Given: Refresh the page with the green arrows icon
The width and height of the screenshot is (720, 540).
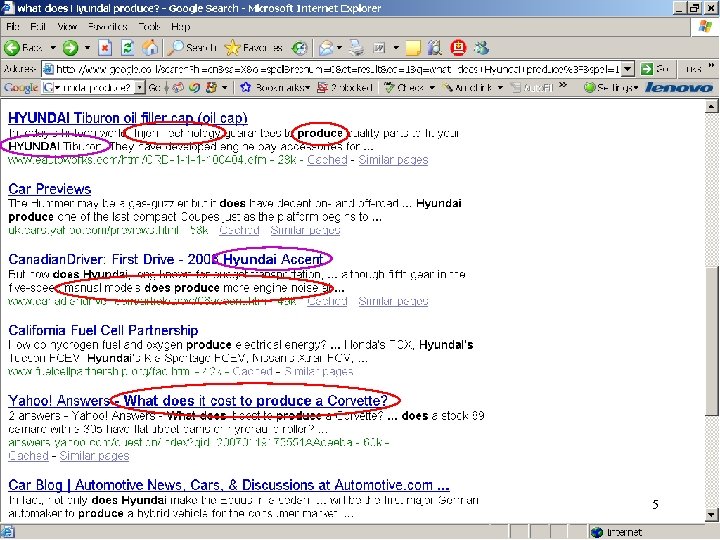Looking at the screenshot, I should click(127, 48).
